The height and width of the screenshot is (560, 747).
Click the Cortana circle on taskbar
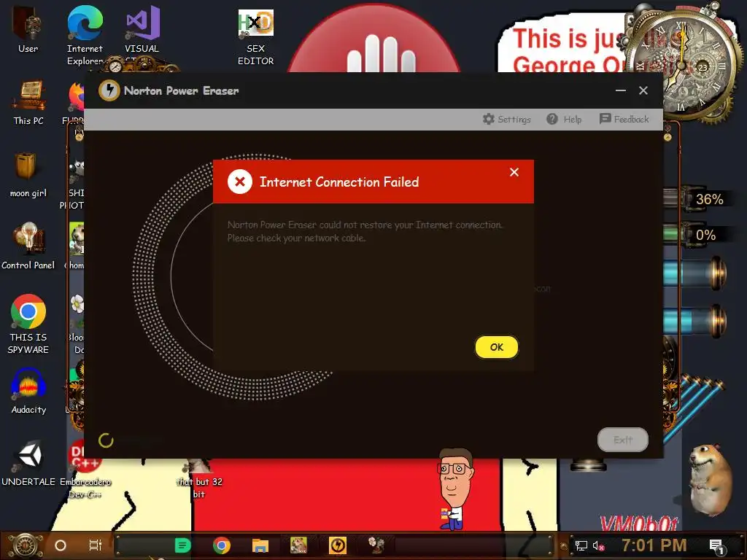click(61, 545)
